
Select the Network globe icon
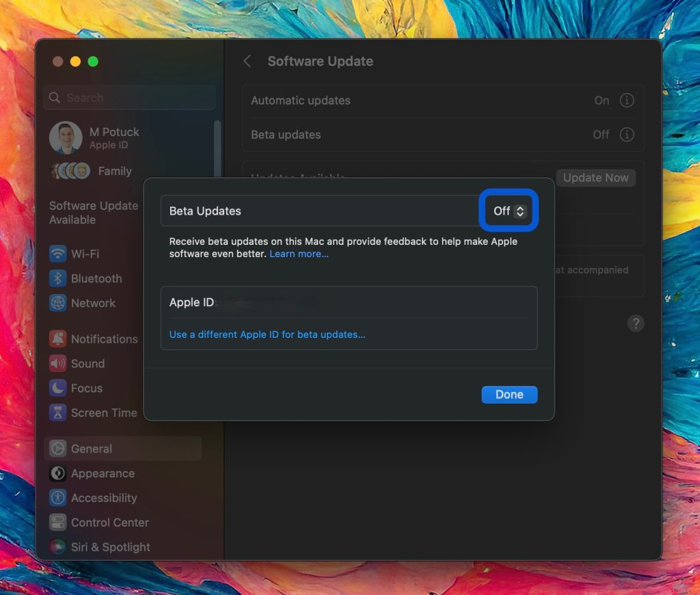tap(58, 303)
